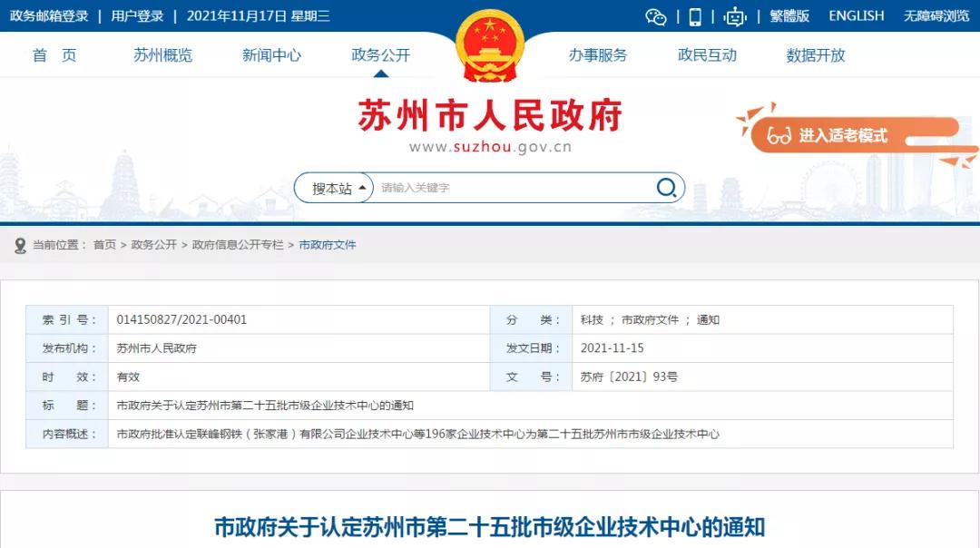Image resolution: width=980 pixels, height=548 pixels.
Task: Open the 新闻中心 tab
Action: pos(271,55)
